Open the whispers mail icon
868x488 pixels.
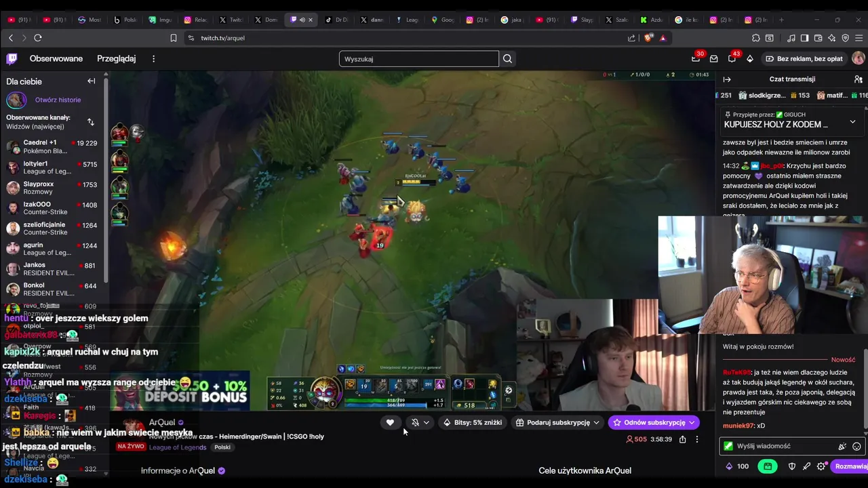pos(713,59)
